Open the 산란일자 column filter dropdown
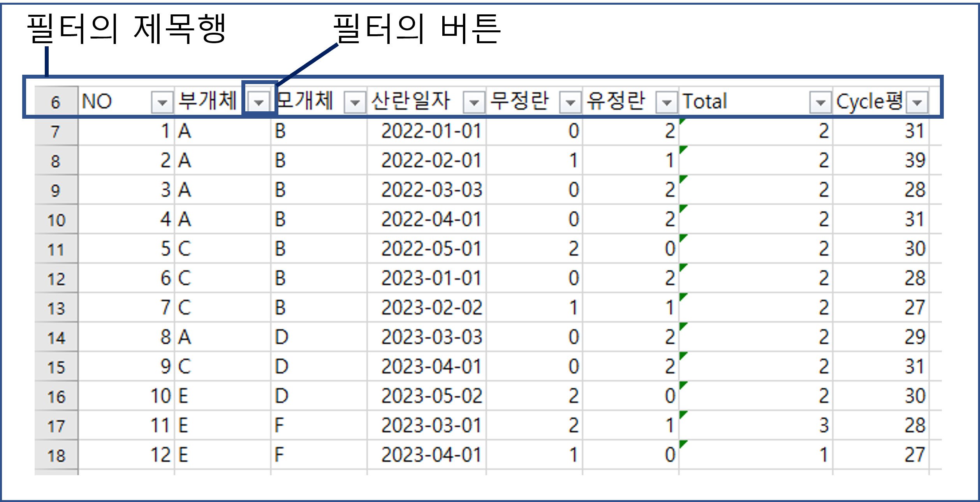 pos(474,103)
